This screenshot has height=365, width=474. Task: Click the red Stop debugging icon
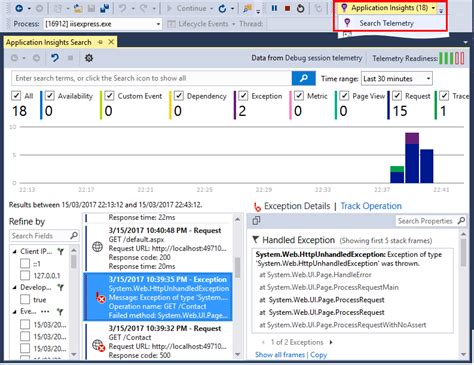pyautogui.click(x=287, y=8)
